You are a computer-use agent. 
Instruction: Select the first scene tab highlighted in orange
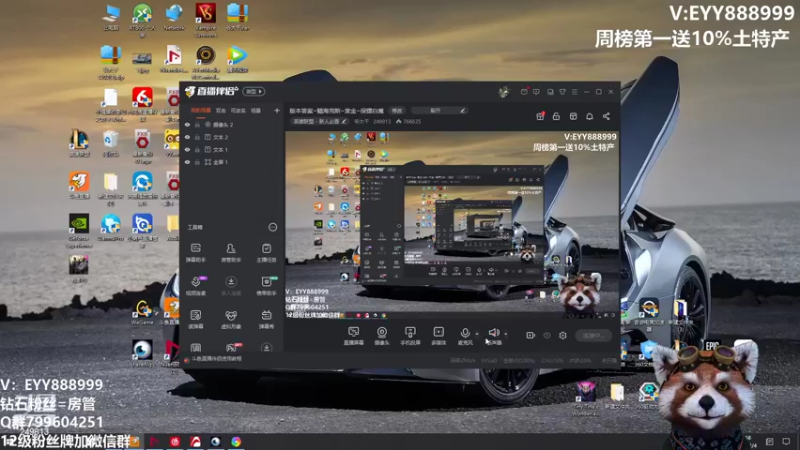pos(201,110)
